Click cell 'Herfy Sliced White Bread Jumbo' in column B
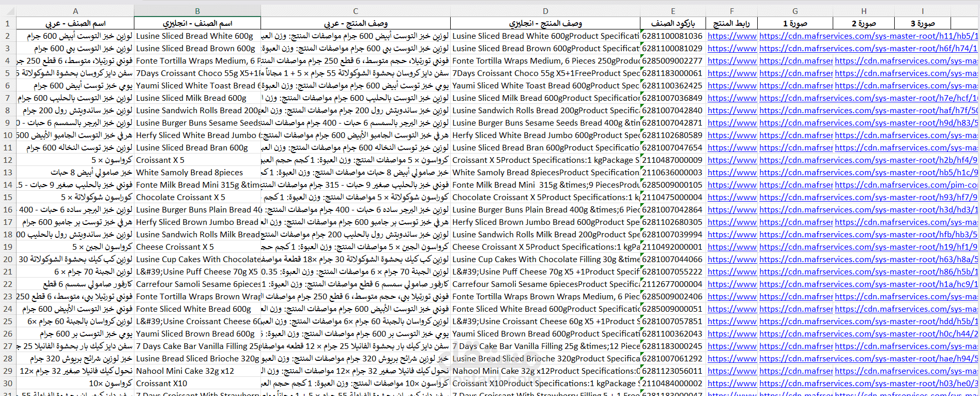This screenshot has height=396, width=980. pos(197,135)
